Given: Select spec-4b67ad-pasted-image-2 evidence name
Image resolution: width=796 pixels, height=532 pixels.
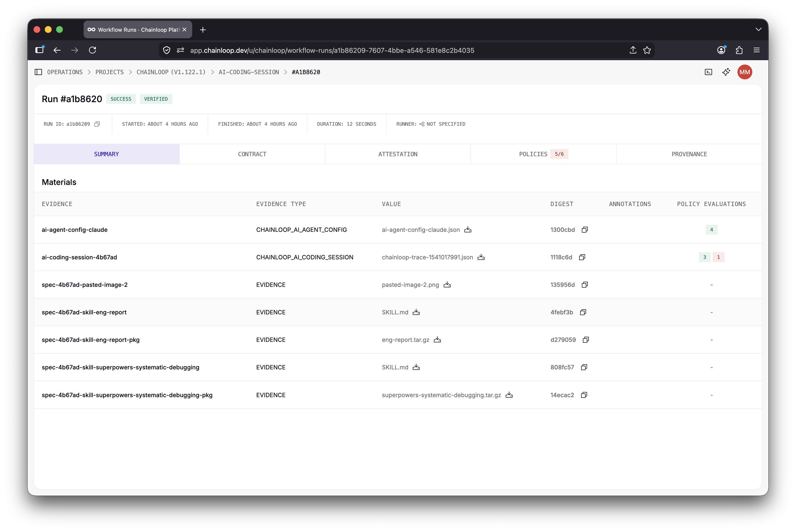Looking at the screenshot, I should point(85,285).
